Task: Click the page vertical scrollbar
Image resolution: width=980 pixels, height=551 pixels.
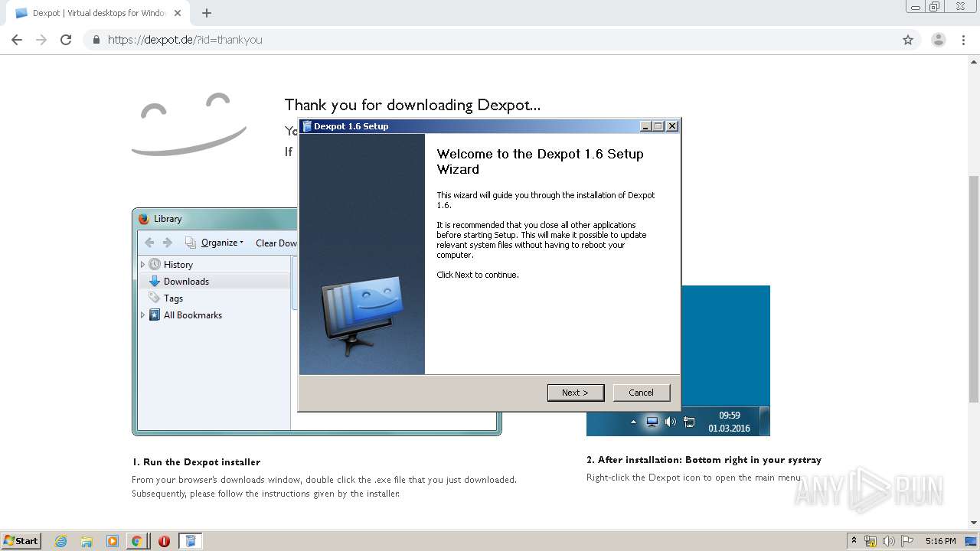Action: click(974, 289)
